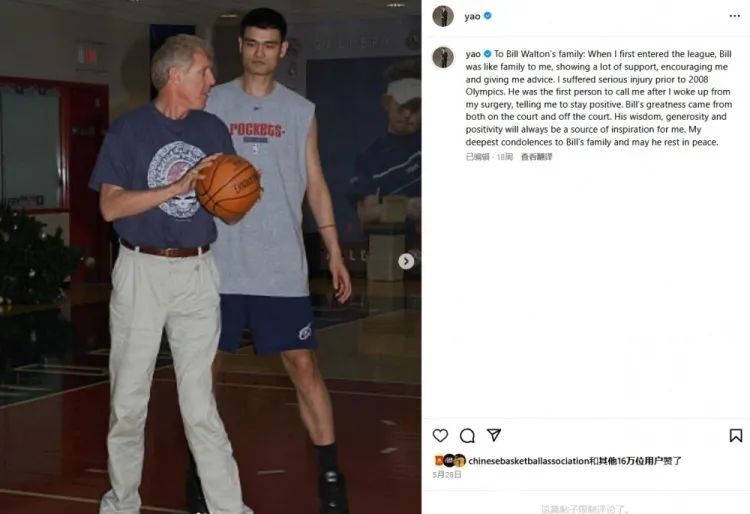Click yao username in the post header
This screenshot has width=750, height=514.
472,16
